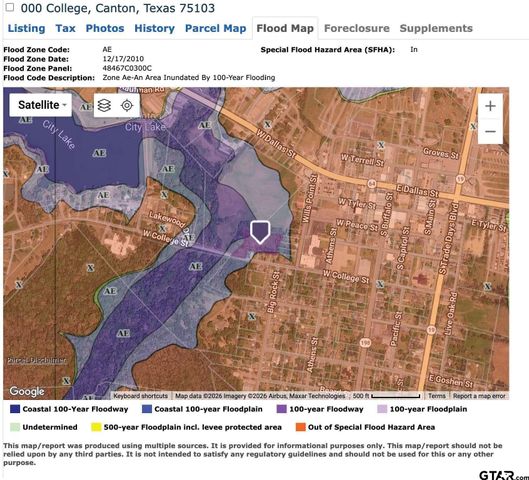The width and height of the screenshot is (529, 480).
Task: Click the Zone Ae flood code description text
Action: 189,78
